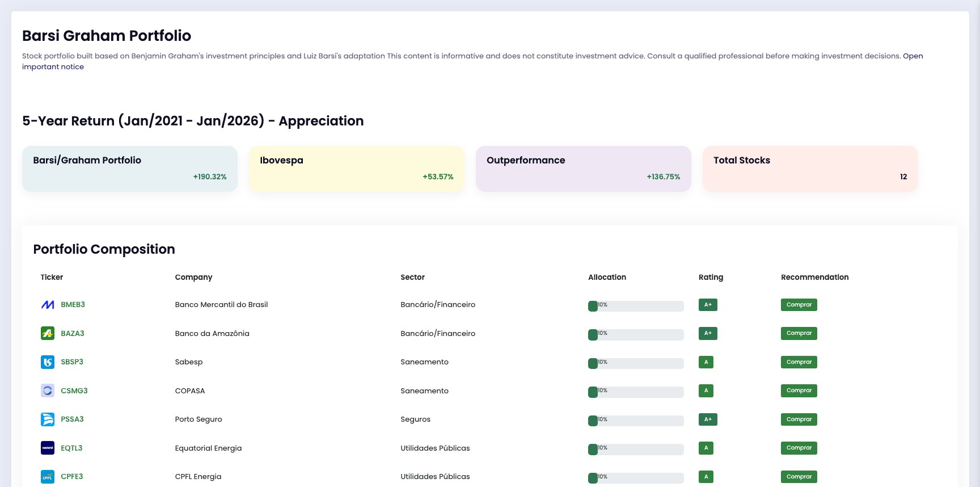Click the Comprar badge for COPASA

tap(799, 391)
